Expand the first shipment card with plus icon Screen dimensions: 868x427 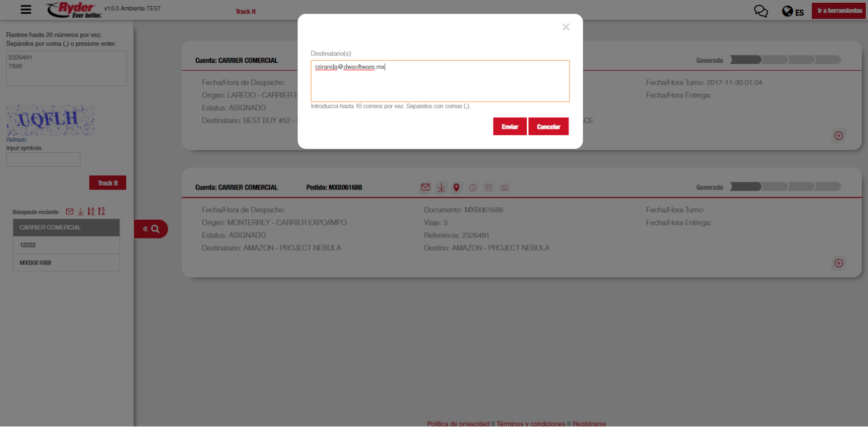click(839, 135)
